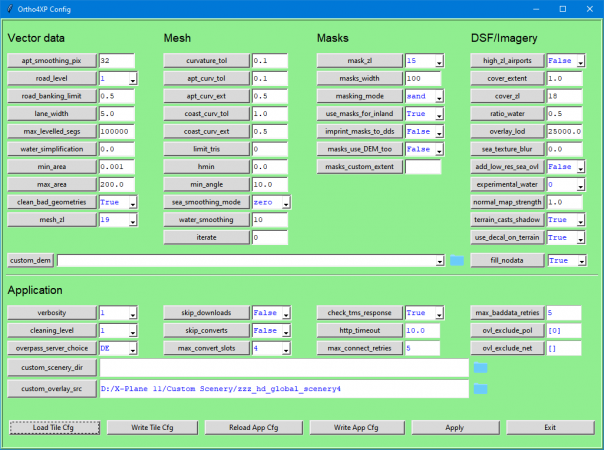Image resolution: width=604 pixels, height=450 pixels.
Task: Click custom_scenery_dir label button
Action: [x=52, y=368]
